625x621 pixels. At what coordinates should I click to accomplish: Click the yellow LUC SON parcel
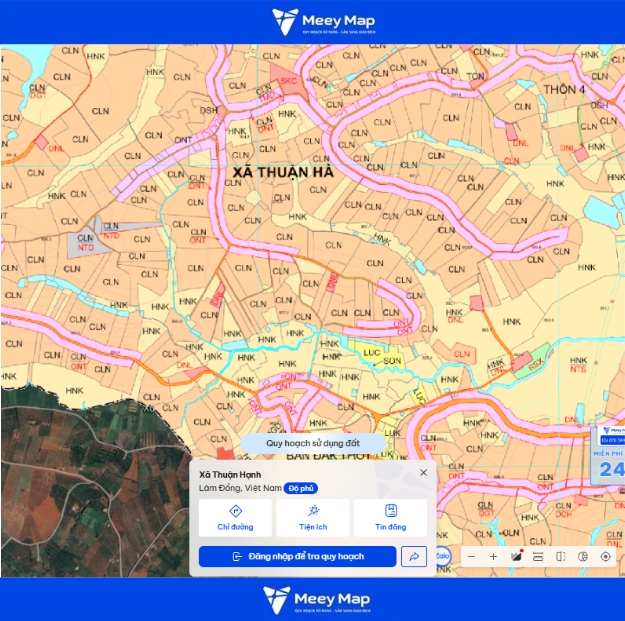tap(379, 355)
